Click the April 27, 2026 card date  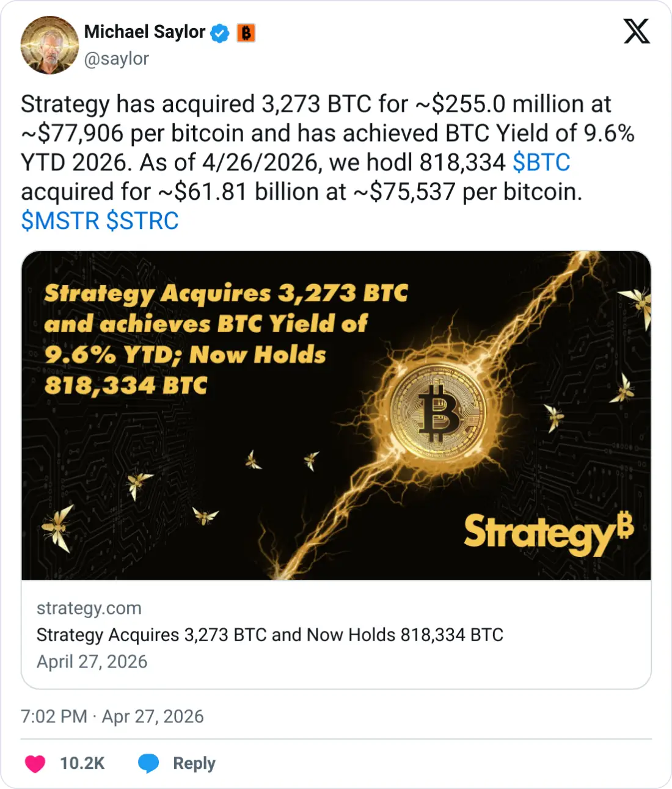coord(92,662)
